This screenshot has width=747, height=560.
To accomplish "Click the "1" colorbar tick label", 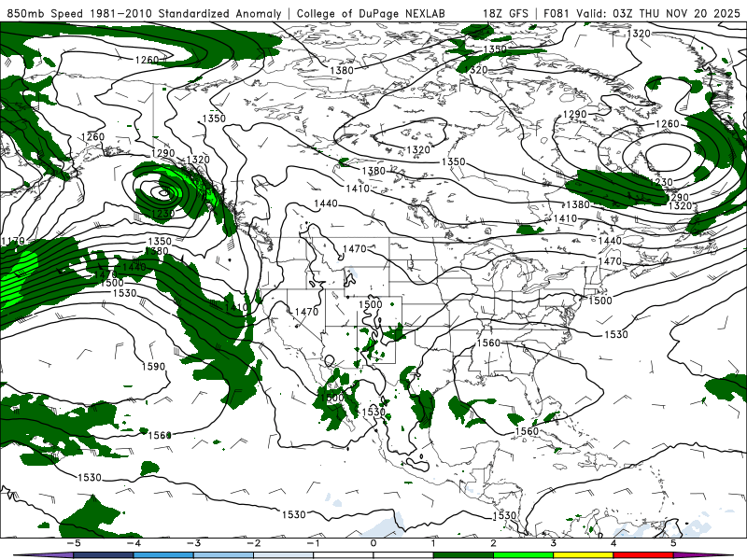I will point(433,543).
